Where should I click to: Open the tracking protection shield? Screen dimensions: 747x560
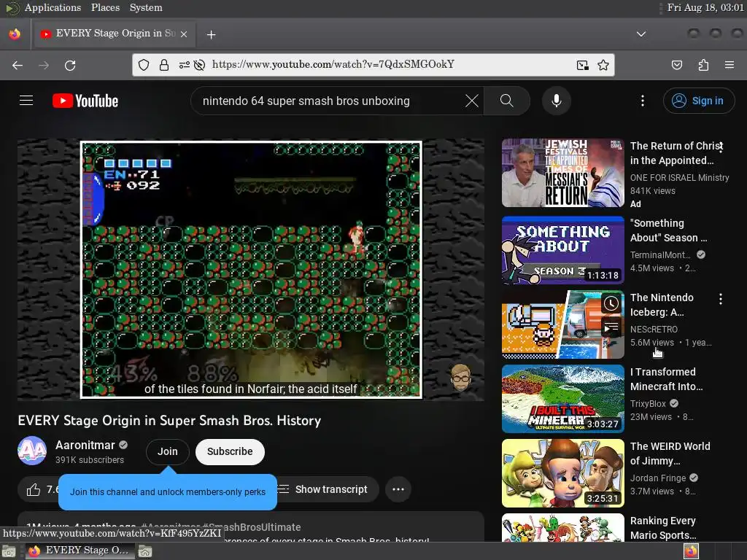(144, 65)
